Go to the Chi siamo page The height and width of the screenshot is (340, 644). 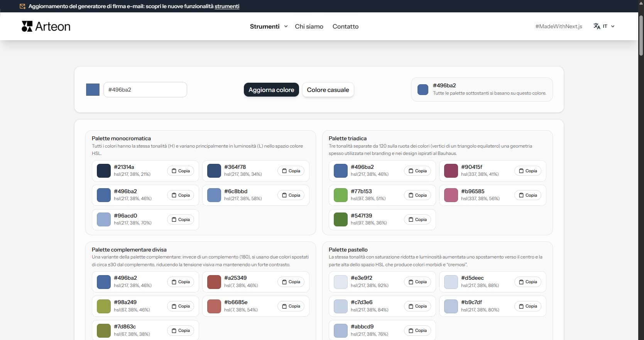coord(309,26)
